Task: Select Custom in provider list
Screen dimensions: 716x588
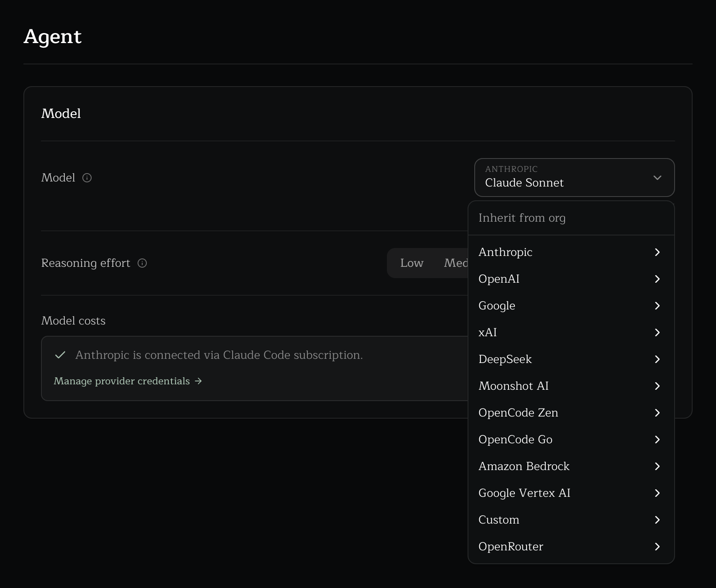Action: tap(571, 520)
